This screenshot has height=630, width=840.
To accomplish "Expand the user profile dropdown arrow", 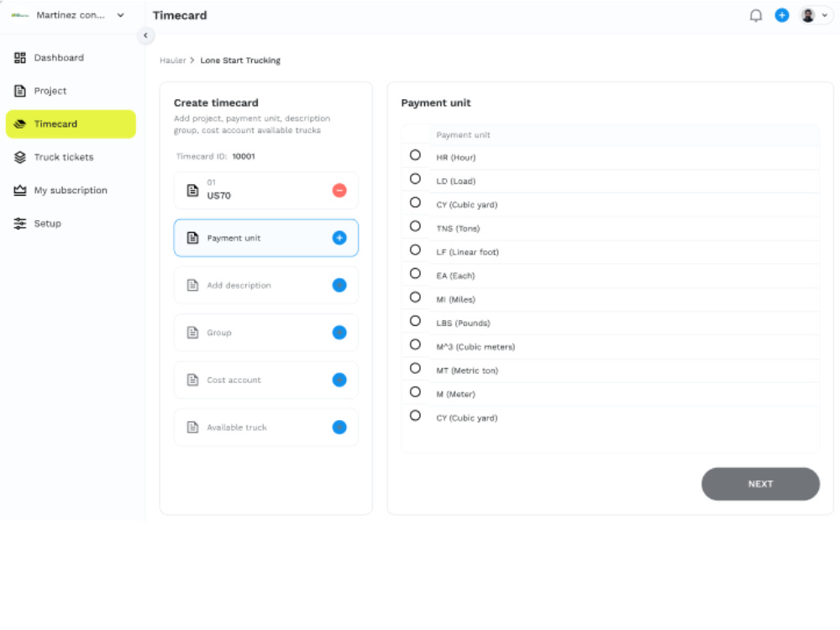I will point(825,15).
